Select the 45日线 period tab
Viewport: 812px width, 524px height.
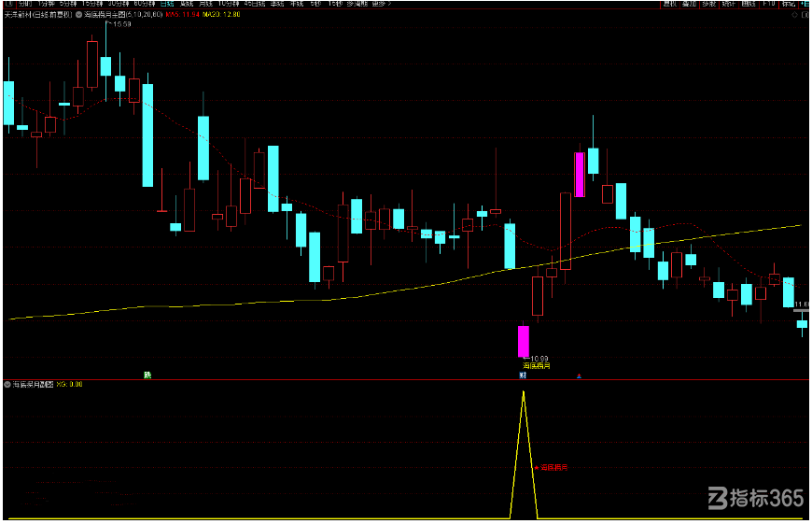click(255, 4)
